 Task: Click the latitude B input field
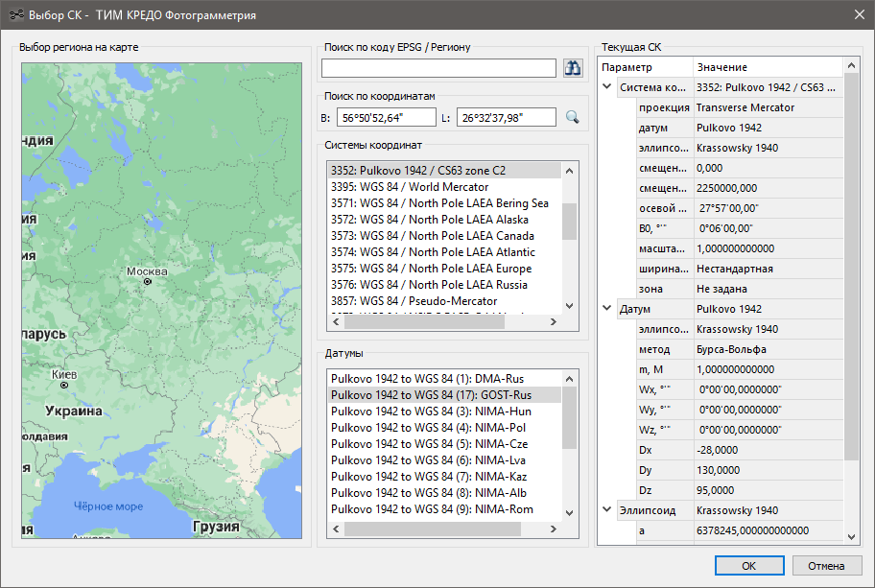387,117
